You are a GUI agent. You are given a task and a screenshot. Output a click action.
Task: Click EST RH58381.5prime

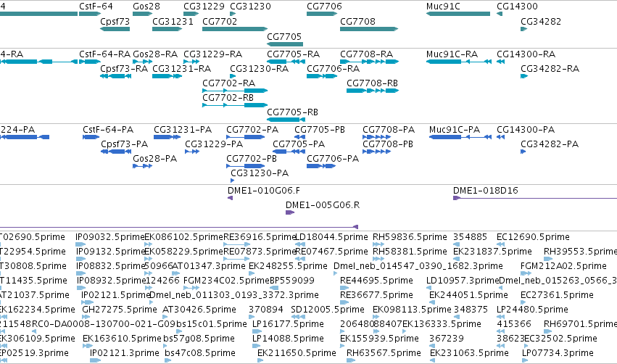pyautogui.click(x=378, y=259)
